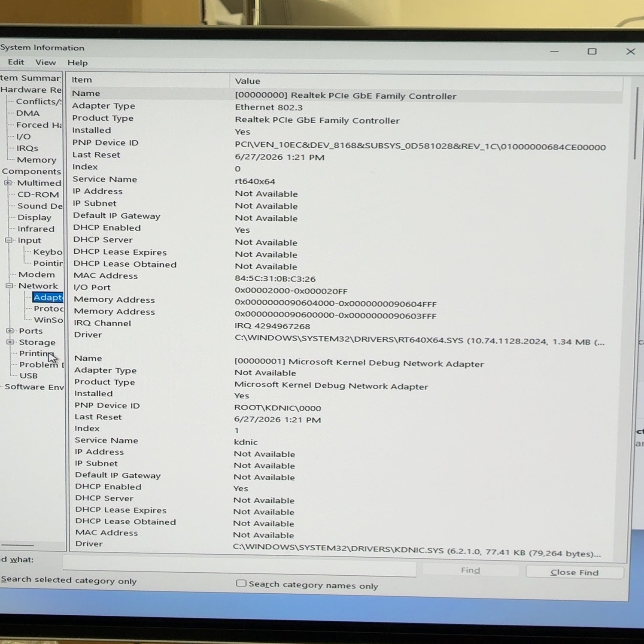Collapse the Network tree node
The width and height of the screenshot is (644, 644).
click(9, 286)
